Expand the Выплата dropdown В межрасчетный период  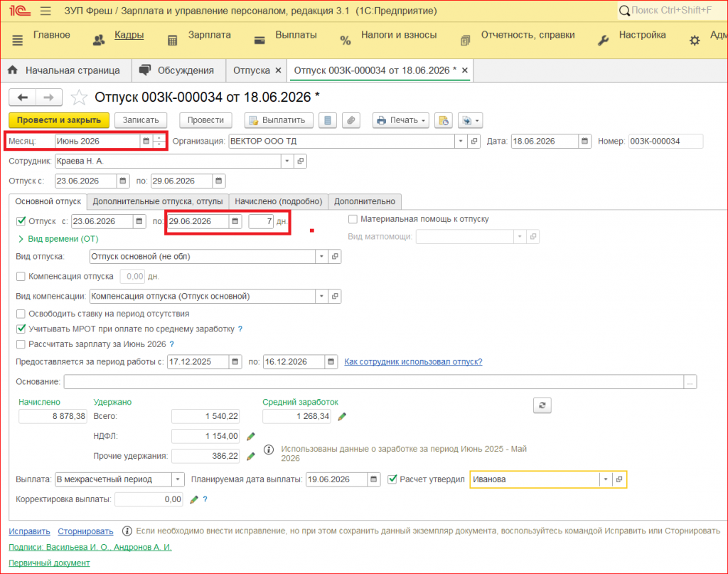pyautogui.click(x=178, y=479)
